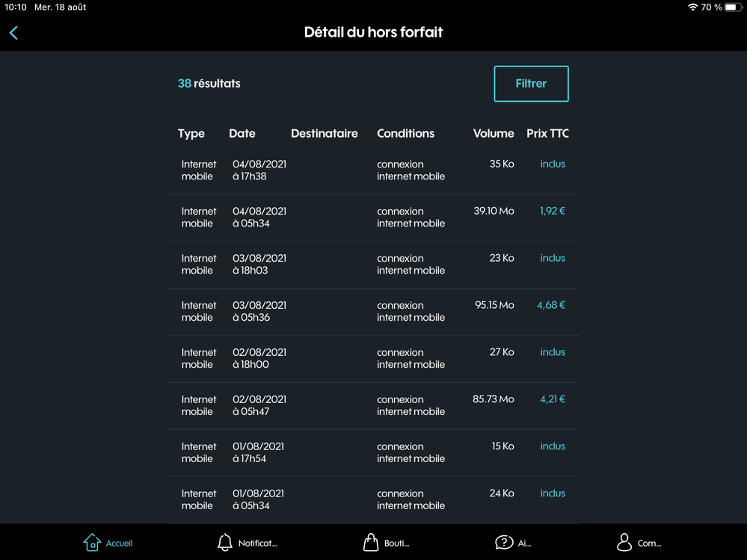Open the 04/08/2021 à 17h38 row

coord(259,170)
